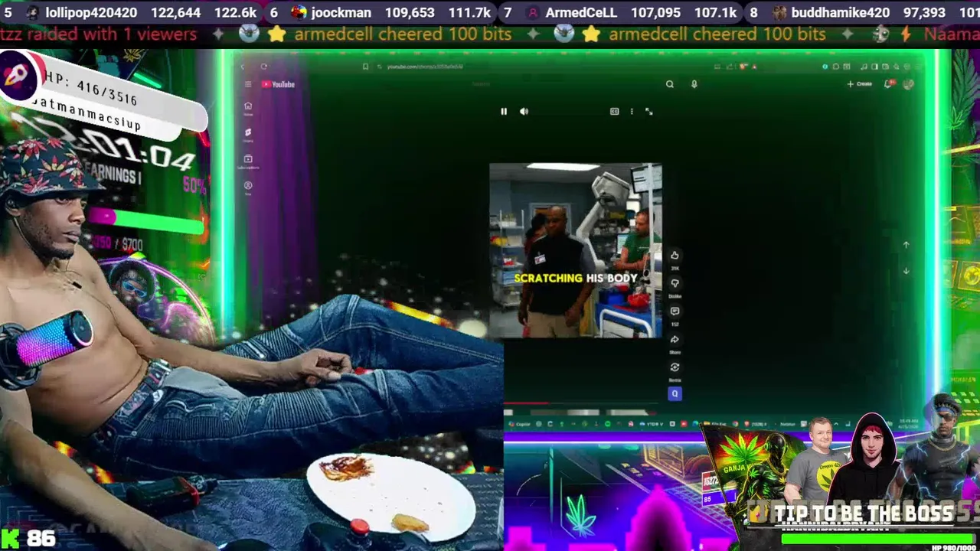This screenshot has height=551, width=980.
Task: Click the Create button
Action: (859, 84)
